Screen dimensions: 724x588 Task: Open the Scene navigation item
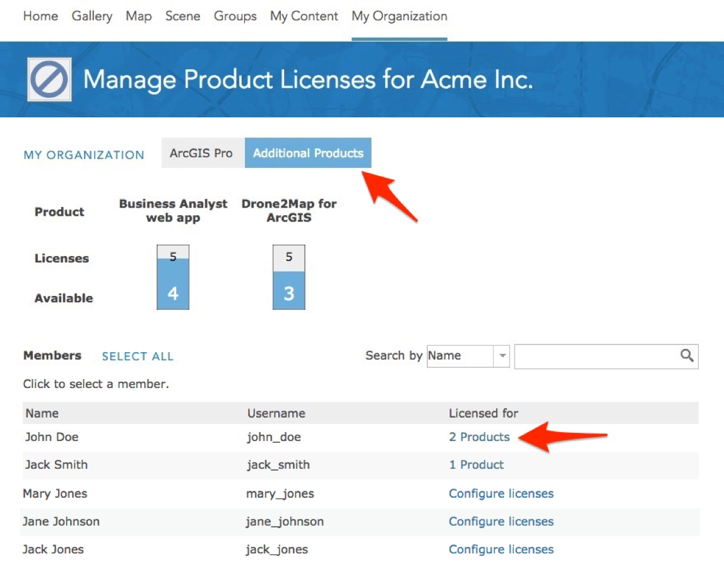(183, 16)
